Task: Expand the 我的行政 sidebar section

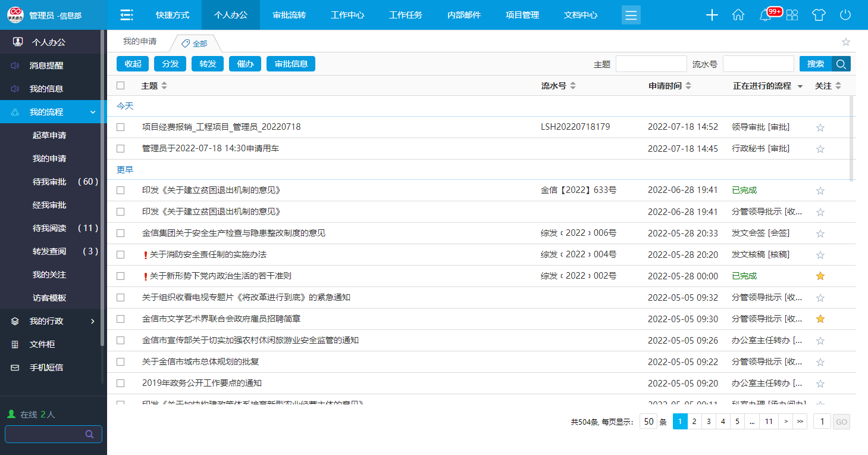Action: (92, 322)
